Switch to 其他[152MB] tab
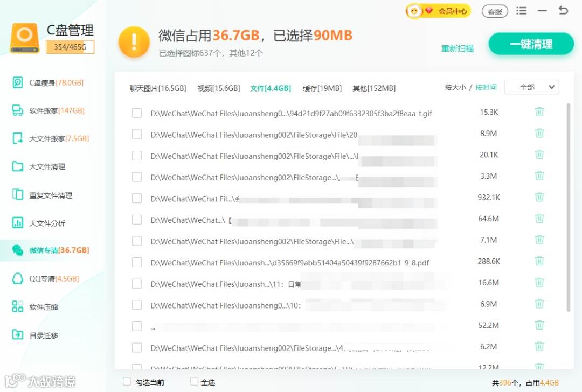 click(x=374, y=88)
